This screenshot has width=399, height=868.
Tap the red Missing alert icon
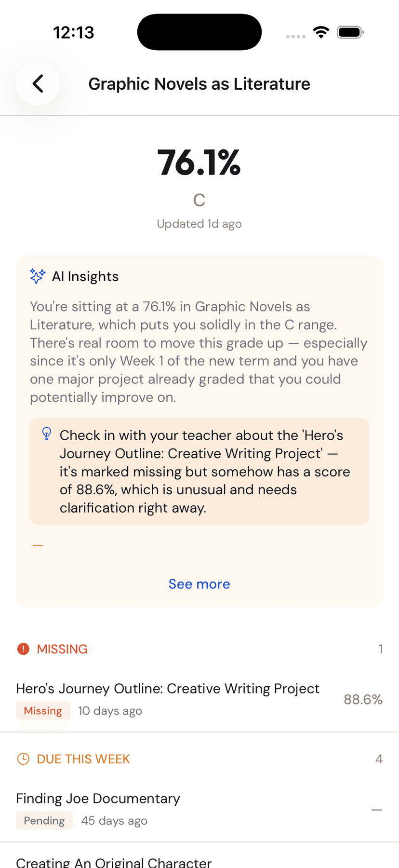23,649
